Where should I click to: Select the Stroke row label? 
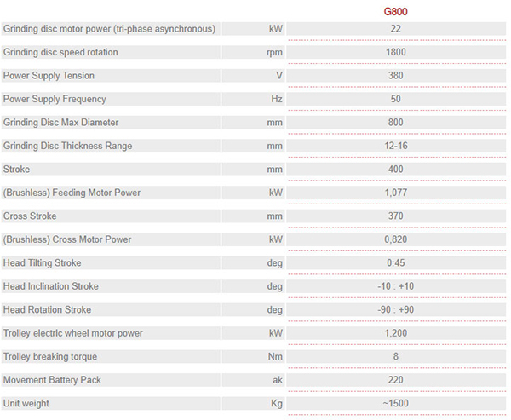click(x=16, y=170)
